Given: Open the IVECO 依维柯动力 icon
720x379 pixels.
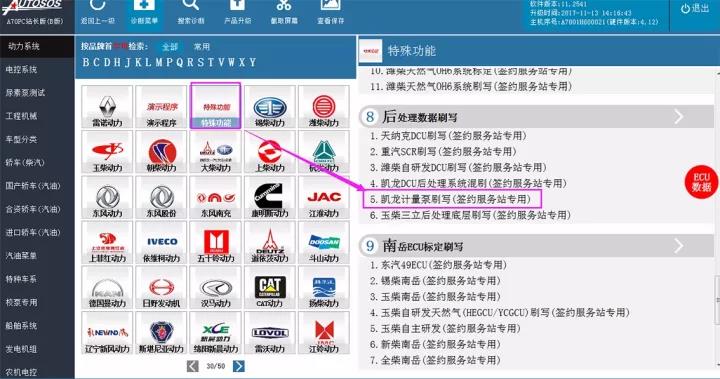Looking at the screenshot, I should pos(161,243).
